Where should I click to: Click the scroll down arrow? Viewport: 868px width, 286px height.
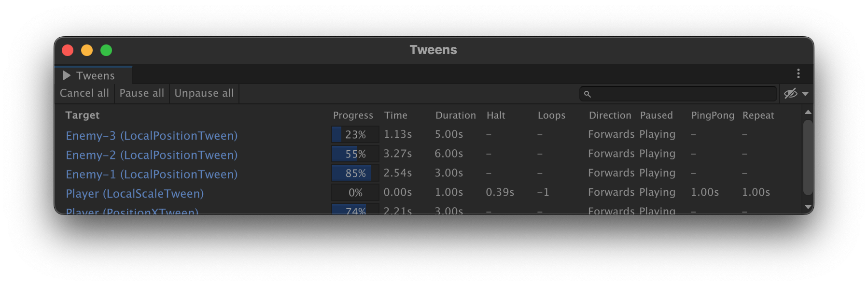coord(808,207)
